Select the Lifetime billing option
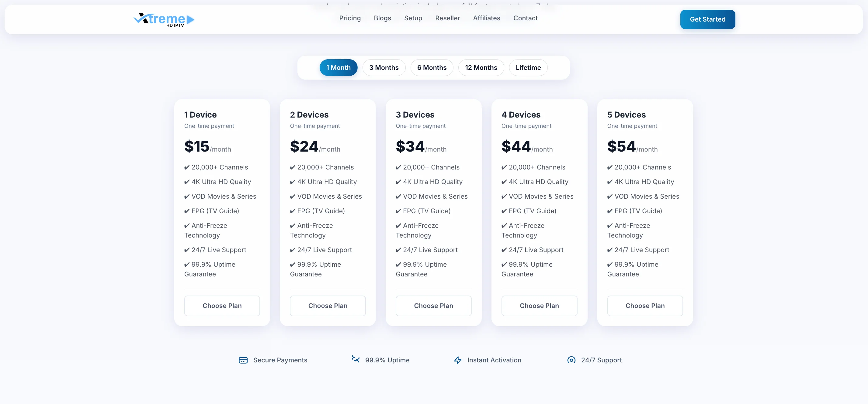 click(x=528, y=68)
